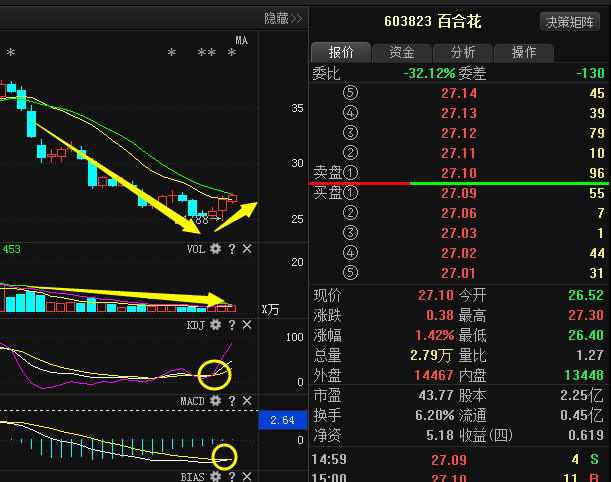Click 换手 value 6.20%
This screenshot has width=611, height=482.
pyautogui.click(x=434, y=415)
